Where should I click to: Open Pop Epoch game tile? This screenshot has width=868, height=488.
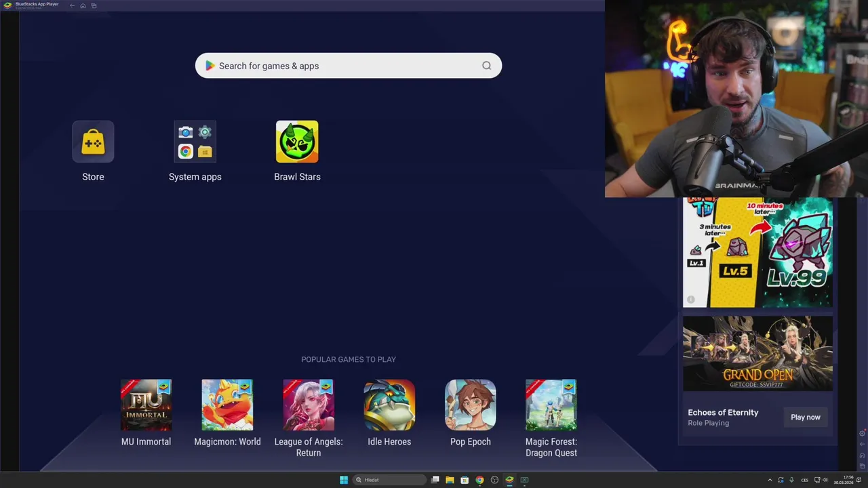click(471, 405)
